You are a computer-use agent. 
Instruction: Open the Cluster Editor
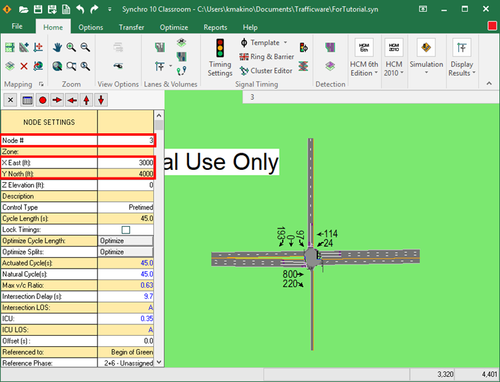coord(266,71)
